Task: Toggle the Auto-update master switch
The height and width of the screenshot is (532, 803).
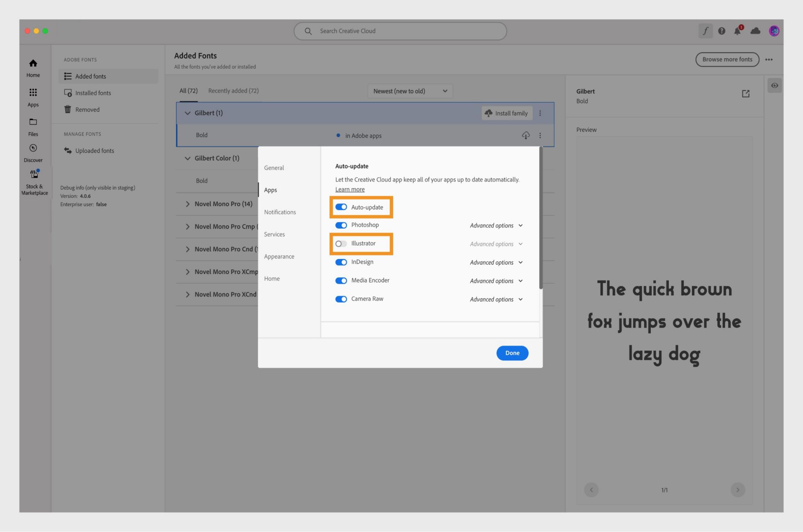Action: (341, 207)
